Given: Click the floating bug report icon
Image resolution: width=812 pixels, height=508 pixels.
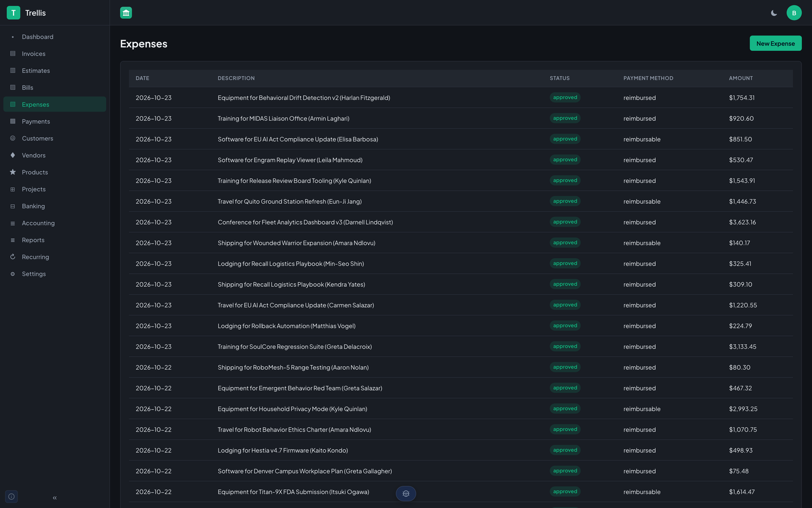Looking at the screenshot, I should [406, 493].
